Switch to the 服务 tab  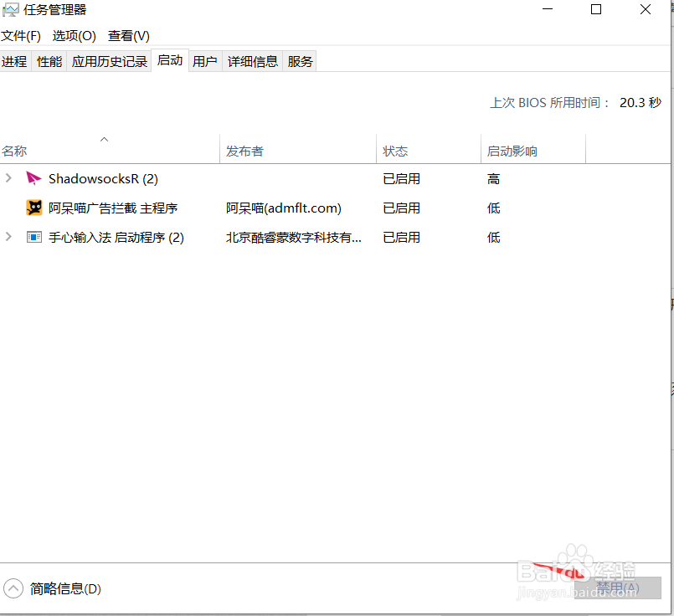pos(299,60)
